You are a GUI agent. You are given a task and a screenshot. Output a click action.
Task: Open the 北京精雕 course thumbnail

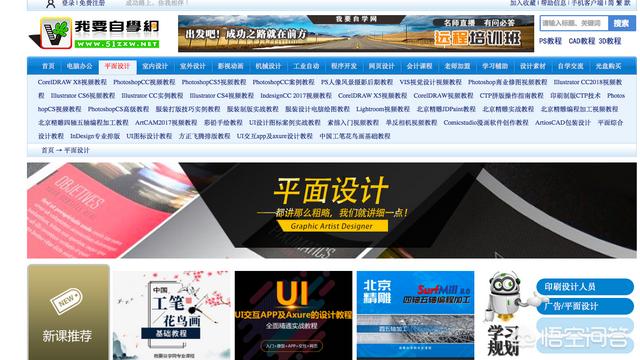[416, 315]
